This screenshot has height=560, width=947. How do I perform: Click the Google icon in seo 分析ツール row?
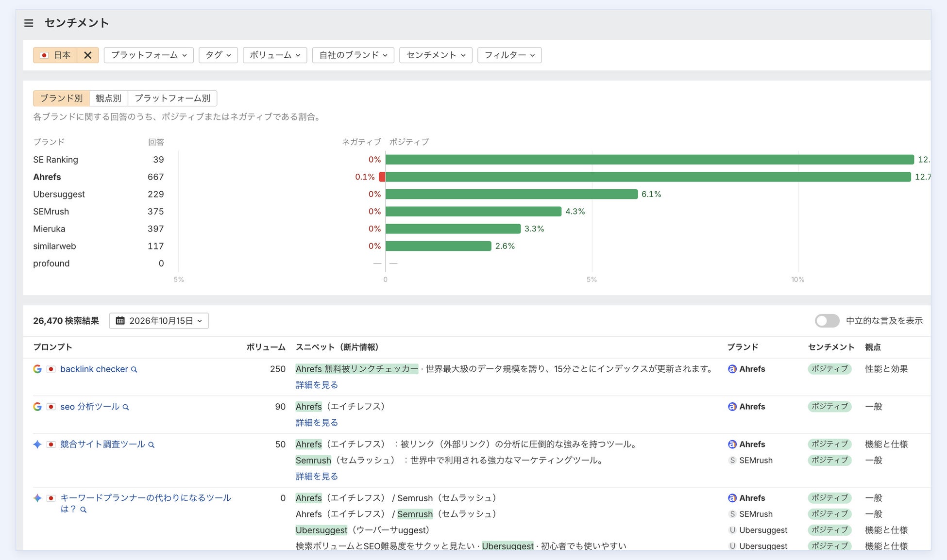click(x=37, y=407)
